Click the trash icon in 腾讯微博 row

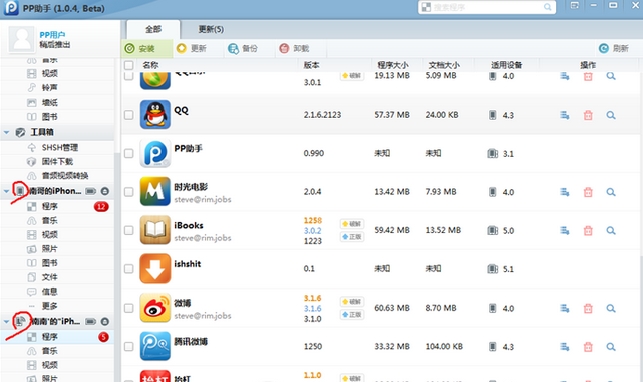click(588, 347)
